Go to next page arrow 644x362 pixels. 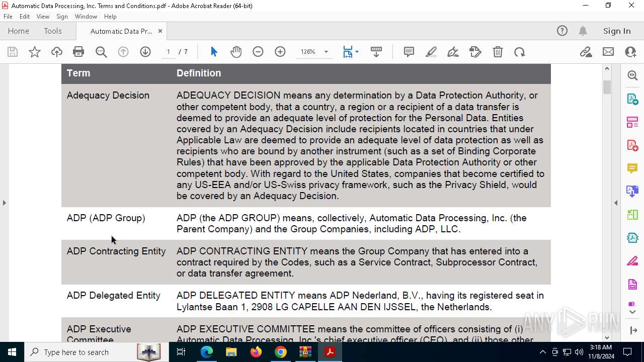click(145, 52)
